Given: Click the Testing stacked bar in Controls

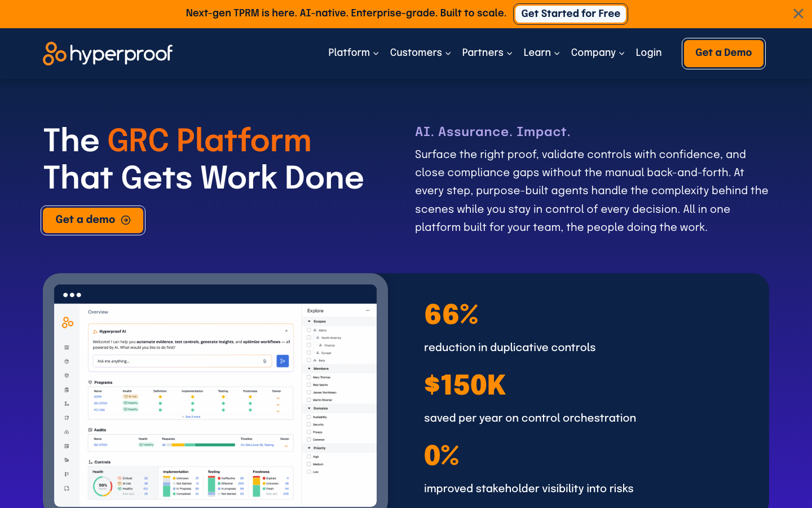Looking at the screenshot, I should pyautogui.click(x=211, y=486).
